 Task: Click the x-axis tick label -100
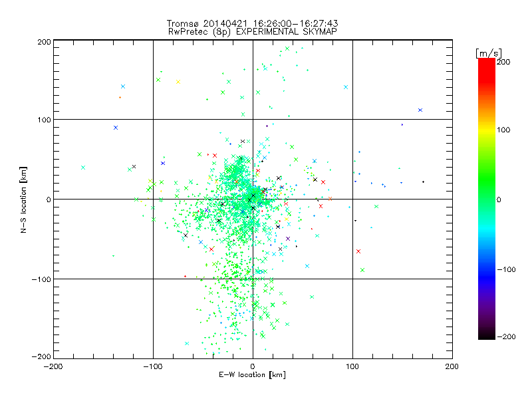153,366
